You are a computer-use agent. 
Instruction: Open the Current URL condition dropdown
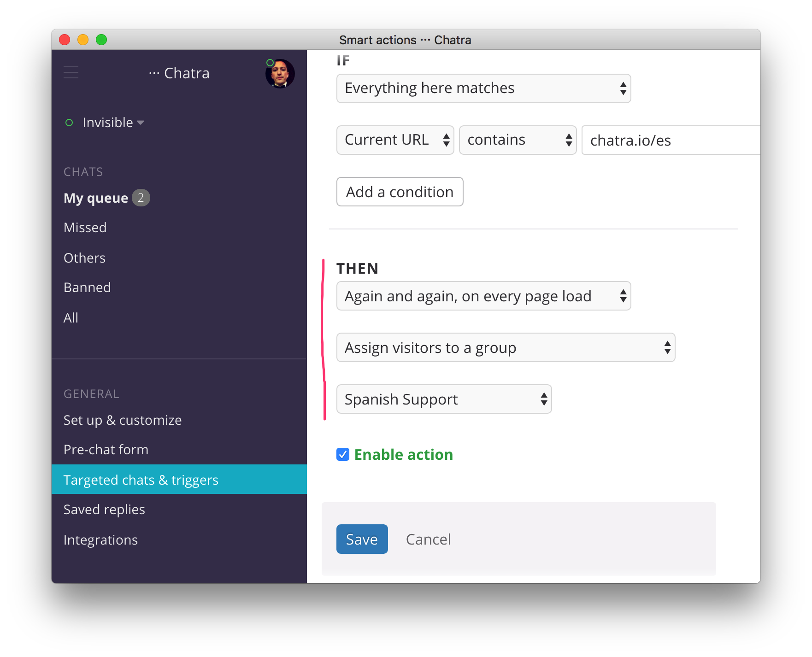coord(395,140)
